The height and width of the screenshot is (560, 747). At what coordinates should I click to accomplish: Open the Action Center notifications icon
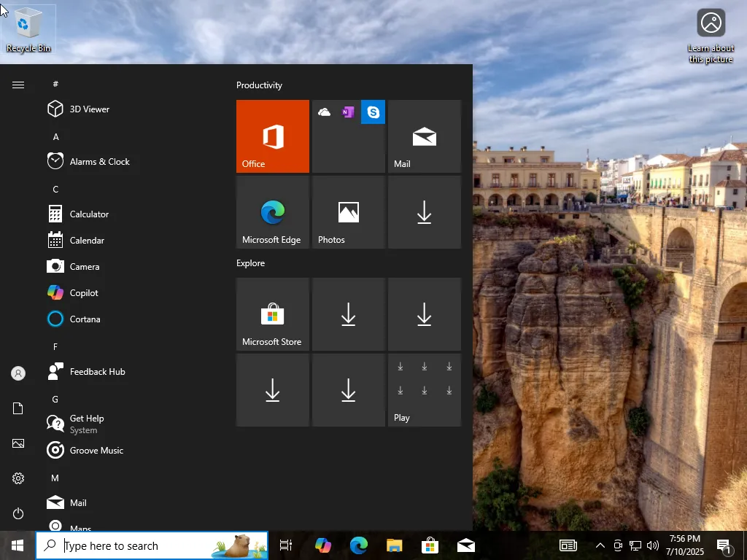coord(724,545)
